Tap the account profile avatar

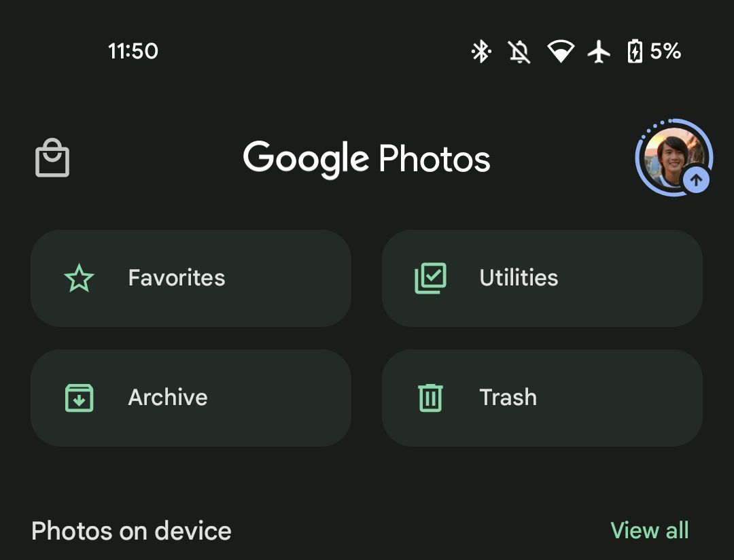point(671,156)
